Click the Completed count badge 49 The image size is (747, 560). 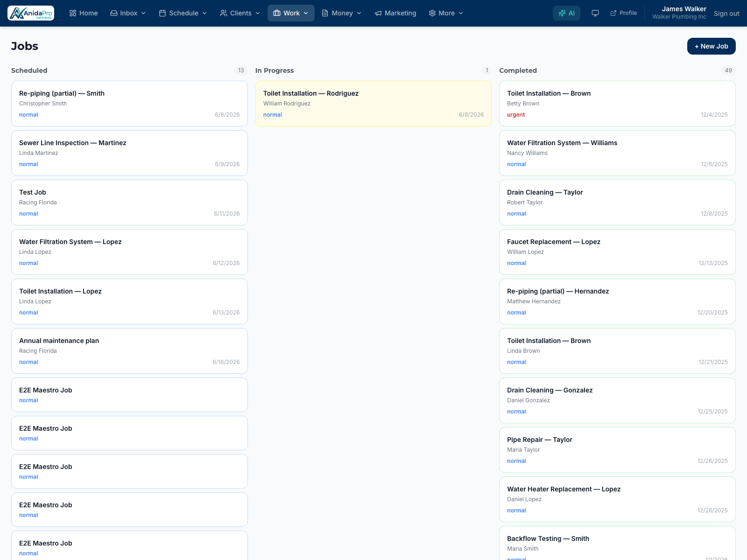(728, 70)
